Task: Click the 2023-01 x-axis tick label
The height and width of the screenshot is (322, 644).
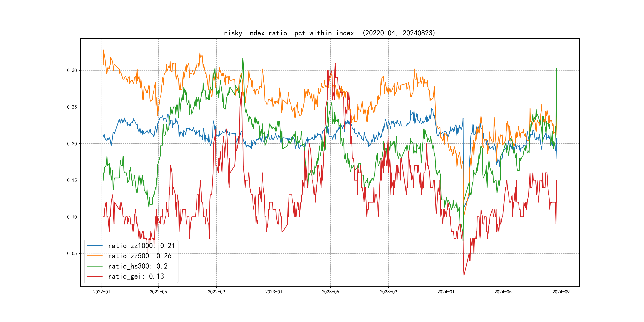Action: point(274,292)
